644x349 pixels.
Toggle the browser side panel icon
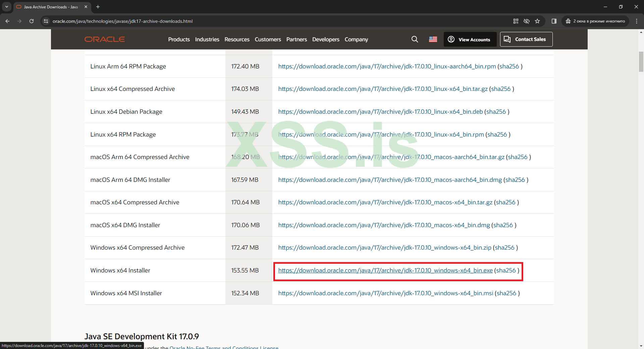click(554, 21)
